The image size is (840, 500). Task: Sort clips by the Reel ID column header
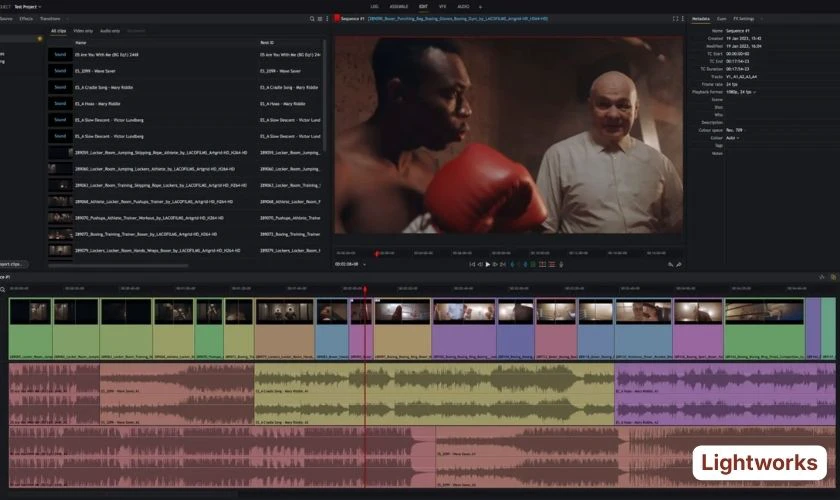pyautogui.click(x=267, y=42)
